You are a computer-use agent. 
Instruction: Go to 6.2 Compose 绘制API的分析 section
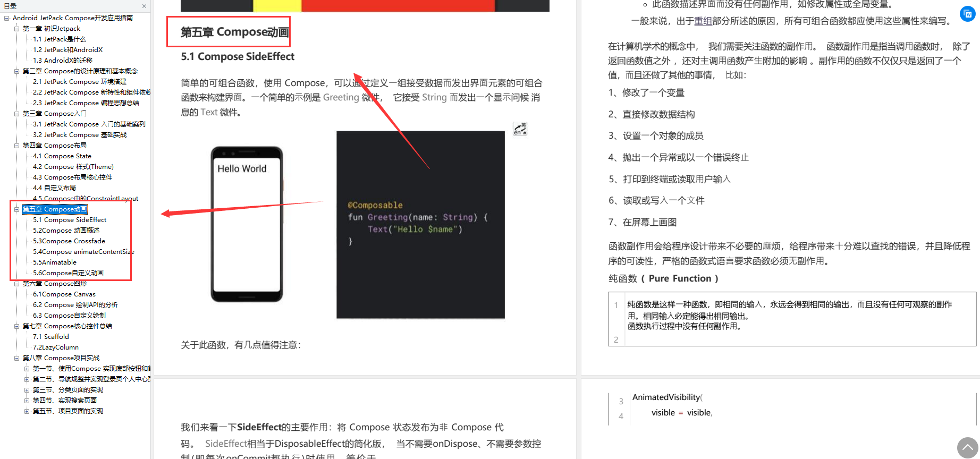click(x=75, y=305)
